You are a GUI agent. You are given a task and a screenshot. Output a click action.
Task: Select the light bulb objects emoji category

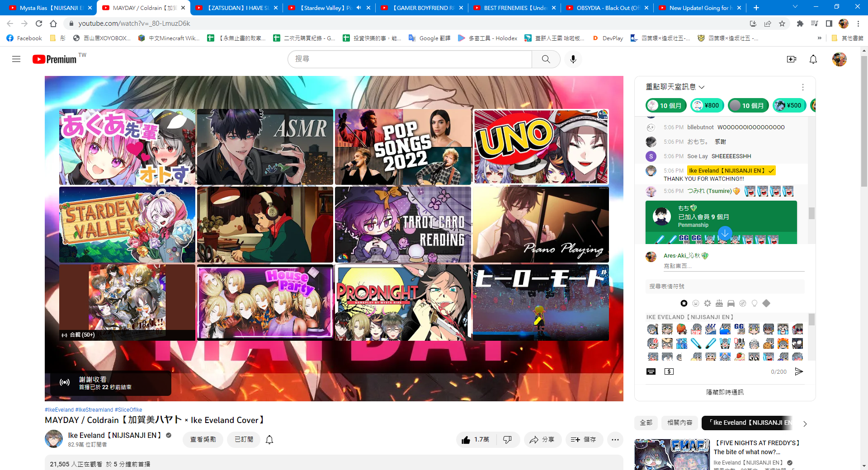(755, 303)
